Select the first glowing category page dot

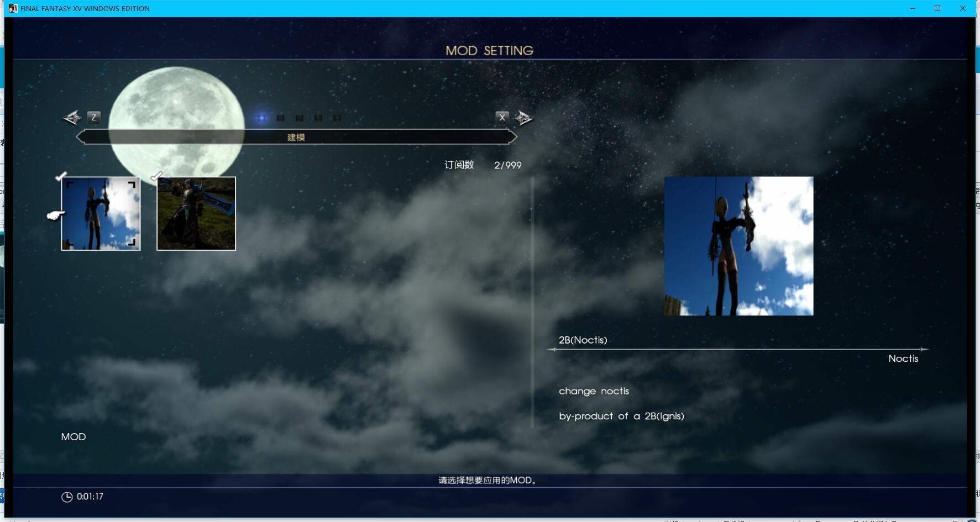coord(262,118)
